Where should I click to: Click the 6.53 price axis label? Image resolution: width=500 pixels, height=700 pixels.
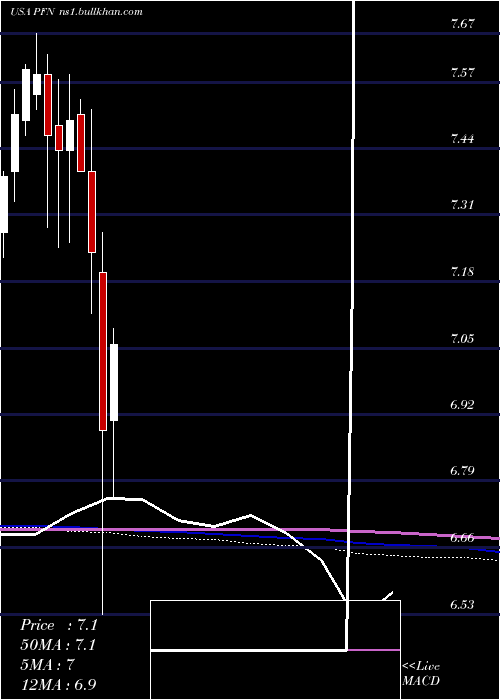click(x=462, y=605)
